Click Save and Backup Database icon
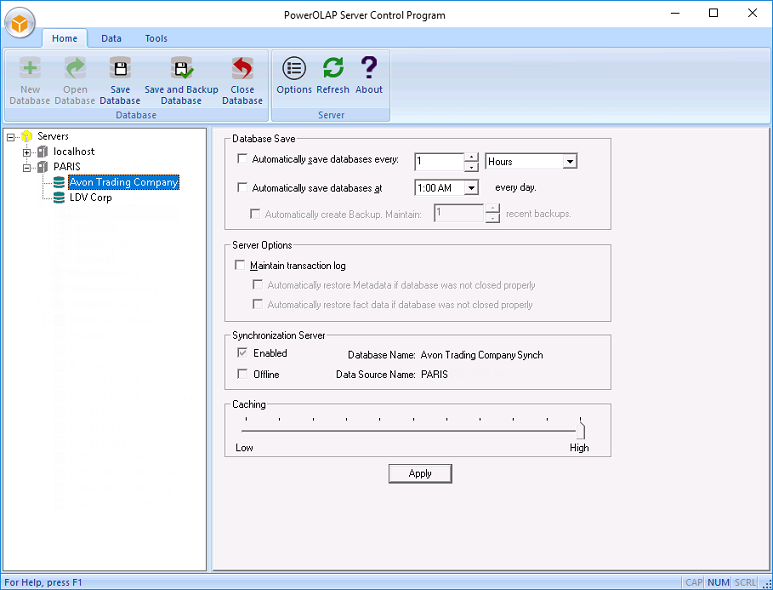This screenshot has height=590, width=773. (x=181, y=68)
